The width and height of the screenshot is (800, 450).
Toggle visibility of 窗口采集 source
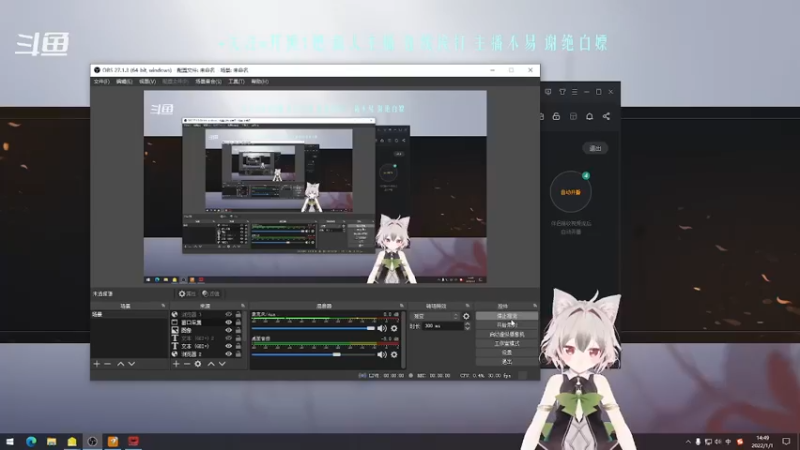pos(229,322)
